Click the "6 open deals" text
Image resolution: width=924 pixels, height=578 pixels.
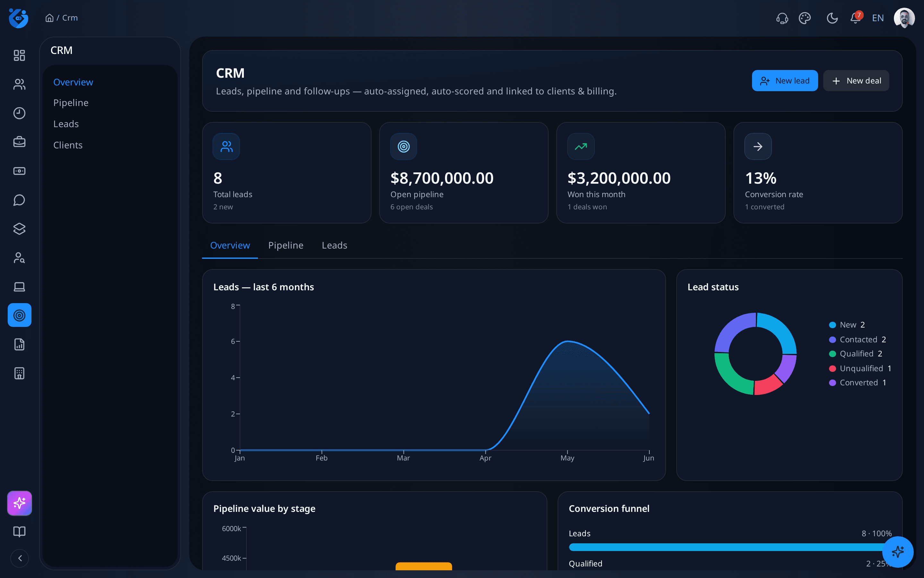coord(411,207)
